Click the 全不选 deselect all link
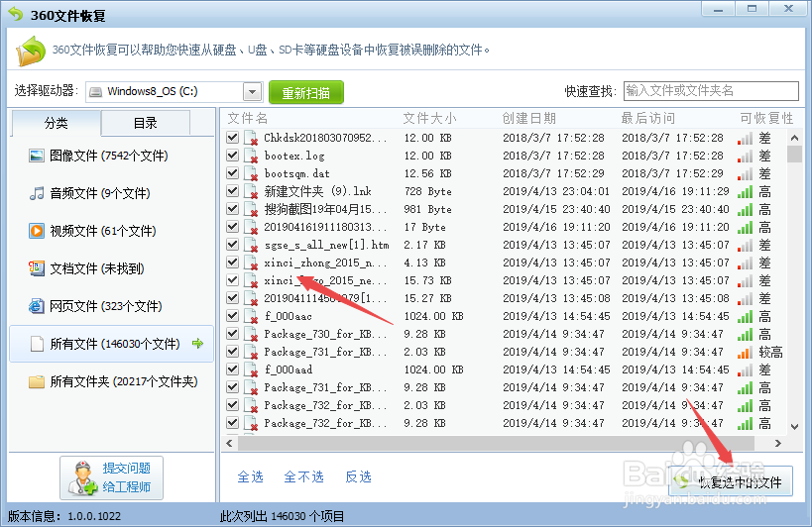 tap(304, 476)
